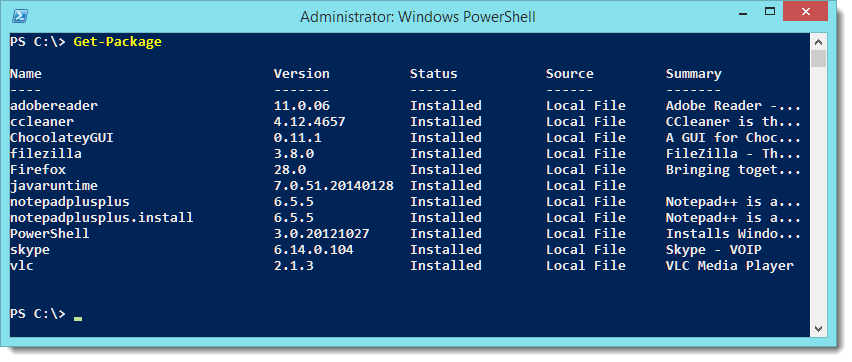852x362 pixels.
Task: Click the scrollbar up arrow
Action: (818, 41)
